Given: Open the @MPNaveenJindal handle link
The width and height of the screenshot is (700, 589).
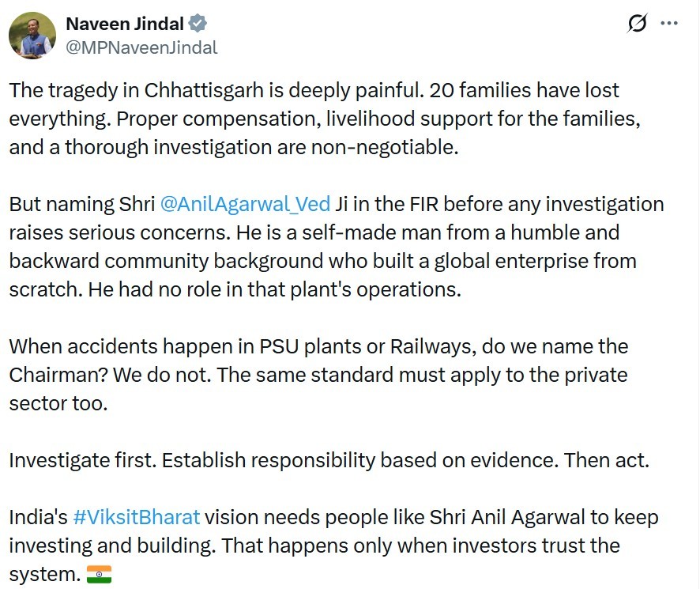Looking at the screenshot, I should coord(141,47).
